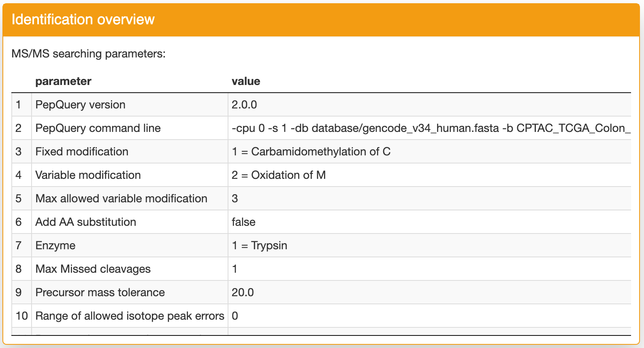Select 'Max allowed variable modification' cell
This screenshot has height=348, width=644.
pos(130,199)
